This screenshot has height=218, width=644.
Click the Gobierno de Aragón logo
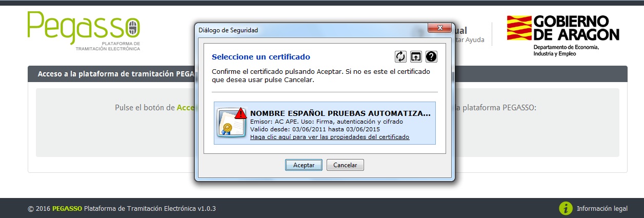pyautogui.click(x=563, y=35)
